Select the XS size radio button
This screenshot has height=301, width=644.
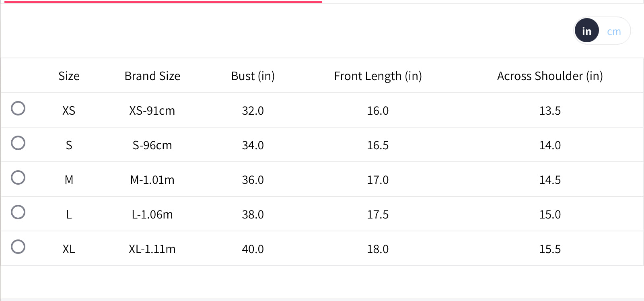coord(18,108)
